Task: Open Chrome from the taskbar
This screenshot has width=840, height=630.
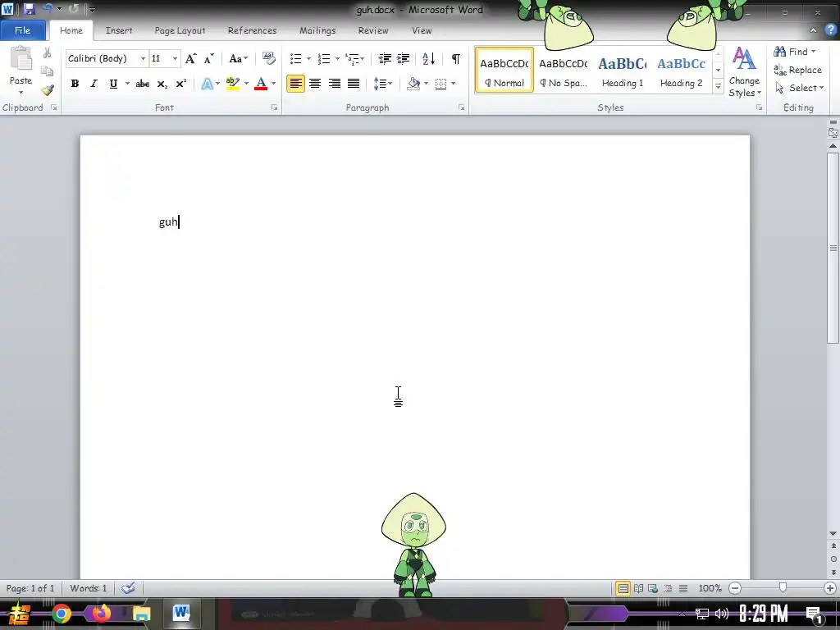Action: [x=61, y=614]
